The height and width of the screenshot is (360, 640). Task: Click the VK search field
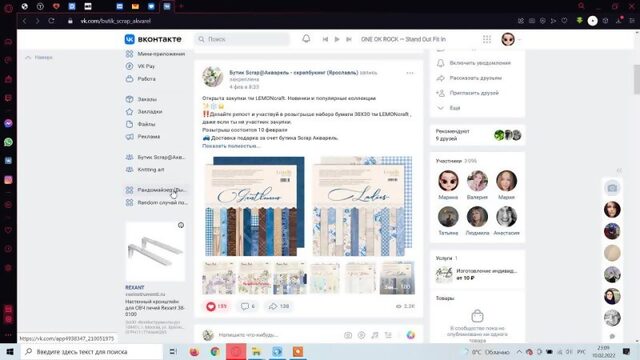[242, 39]
